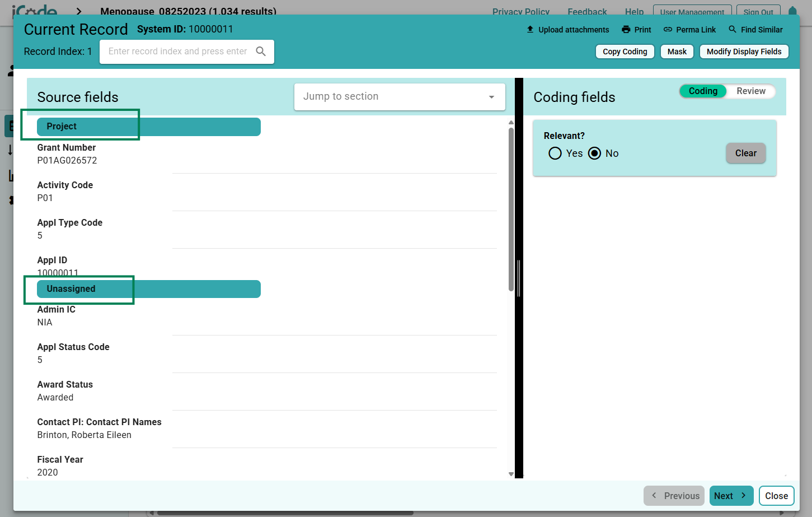Click the record index search icon
This screenshot has height=517, width=812.
pyautogui.click(x=261, y=52)
